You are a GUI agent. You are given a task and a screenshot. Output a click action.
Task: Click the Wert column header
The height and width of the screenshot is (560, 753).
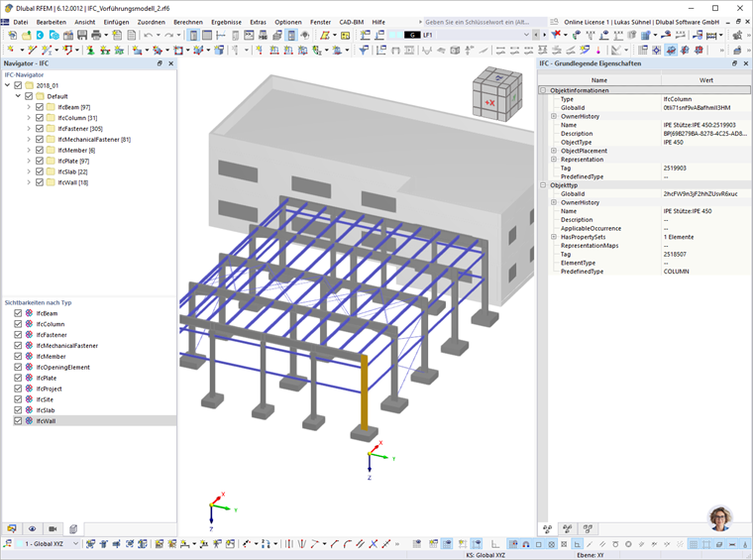pos(705,80)
